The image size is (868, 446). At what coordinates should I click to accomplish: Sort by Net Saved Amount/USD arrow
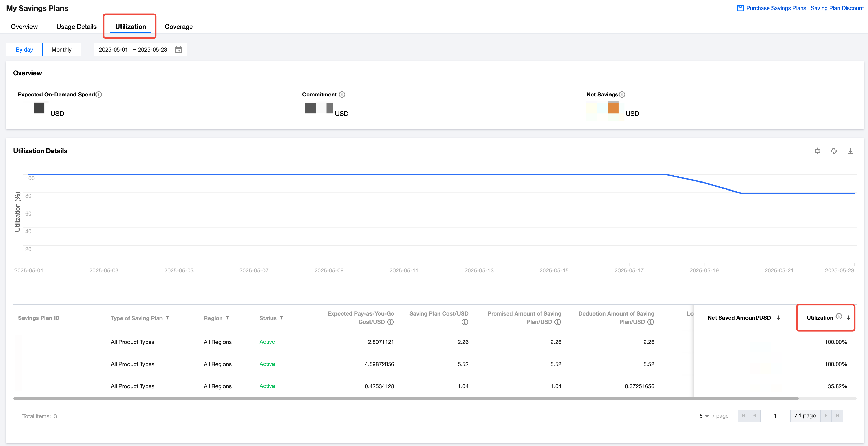[x=778, y=318]
